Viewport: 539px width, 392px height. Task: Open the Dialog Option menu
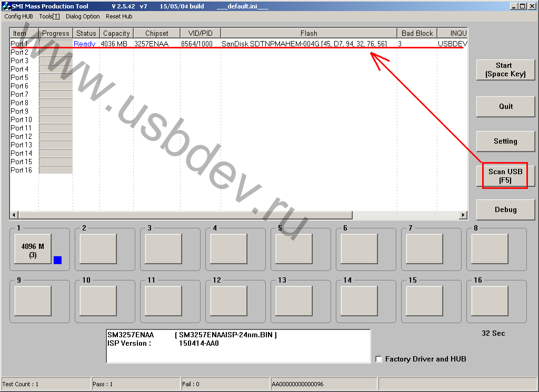click(83, 16)
